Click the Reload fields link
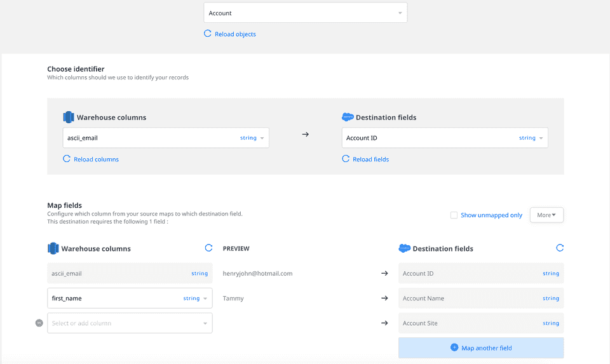Viewport: 610px width, 364px height. click(x=370, y=159)
